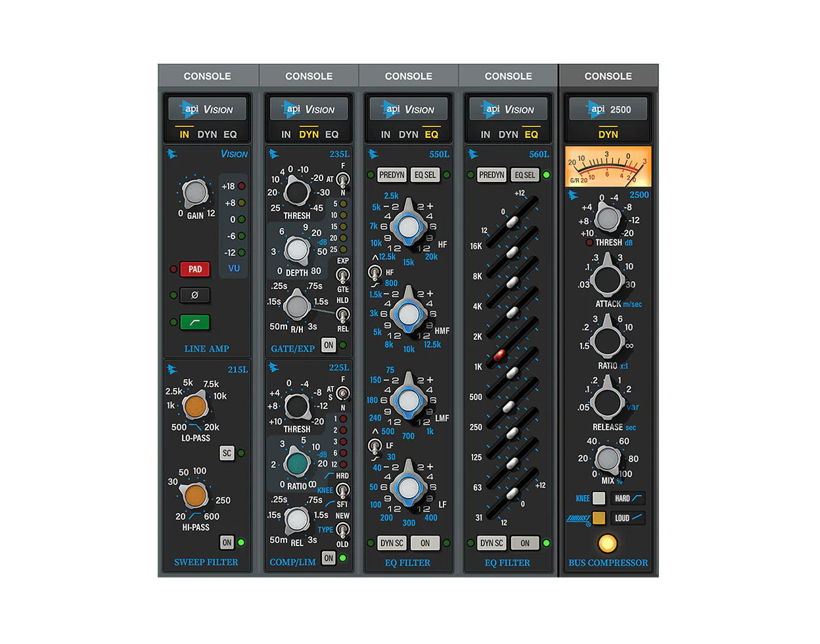Flip the AT F/N switch on 235L gate
The width and height of the screenshot is (820, 644).
(342, 179)
